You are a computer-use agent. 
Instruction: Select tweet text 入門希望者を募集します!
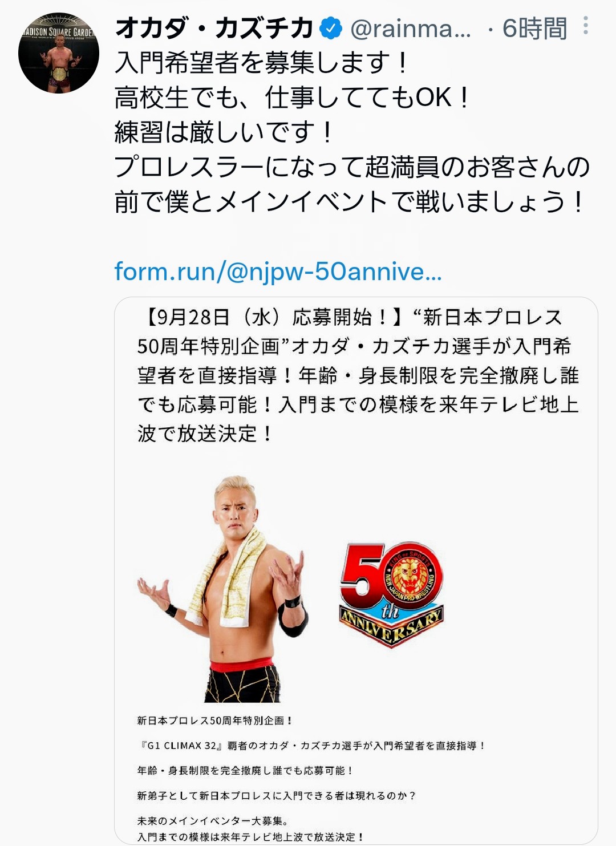[x=262, y=63]
